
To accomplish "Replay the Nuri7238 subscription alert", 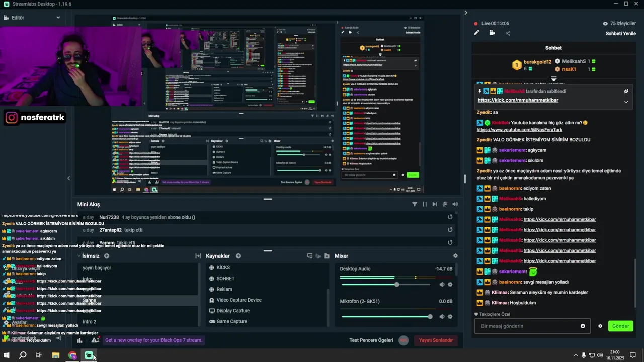I will (450, 217).
